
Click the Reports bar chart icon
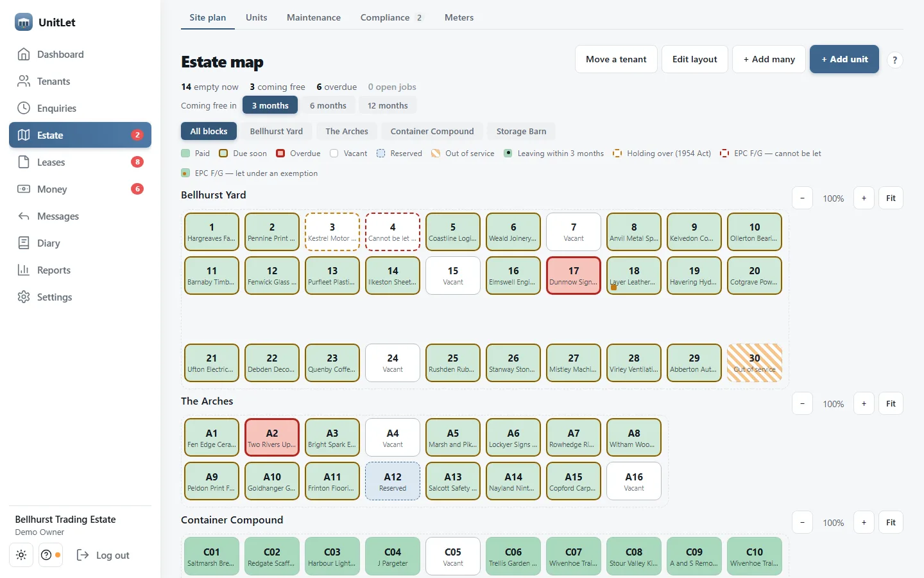(x=24, y=270)
